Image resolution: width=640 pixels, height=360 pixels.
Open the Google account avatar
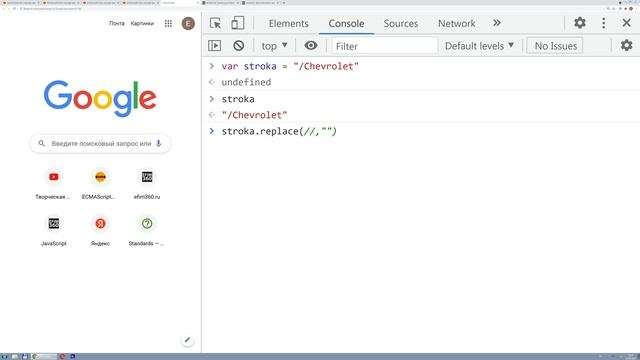(x=188, y=24)
